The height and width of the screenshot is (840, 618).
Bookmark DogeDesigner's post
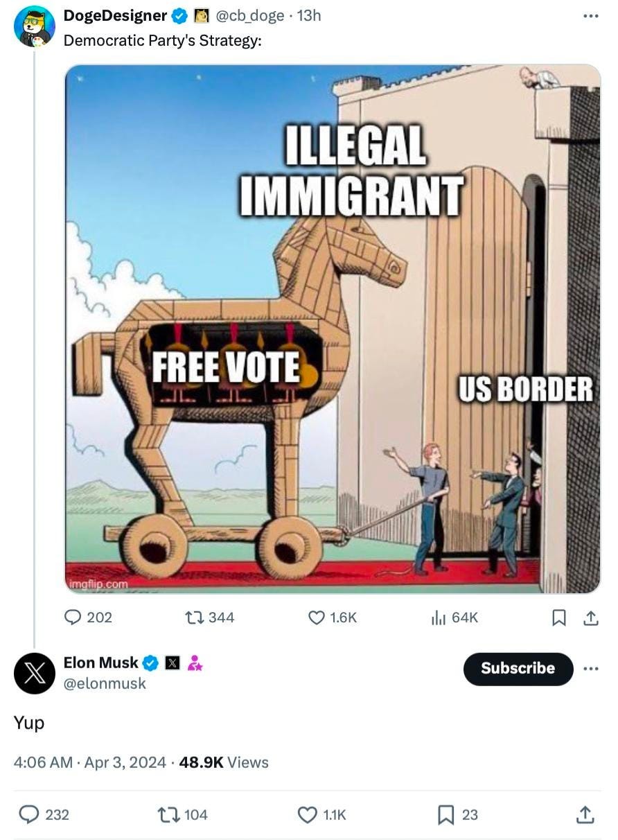coord(558,617)
